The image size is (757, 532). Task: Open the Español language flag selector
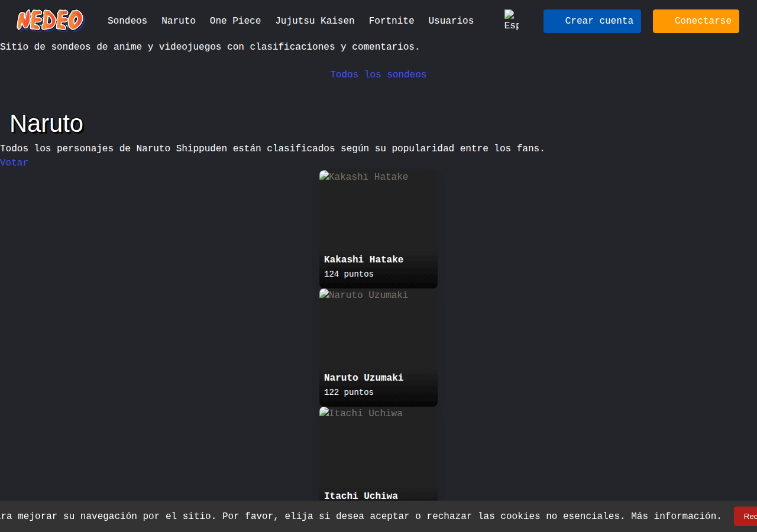[512, 21]
